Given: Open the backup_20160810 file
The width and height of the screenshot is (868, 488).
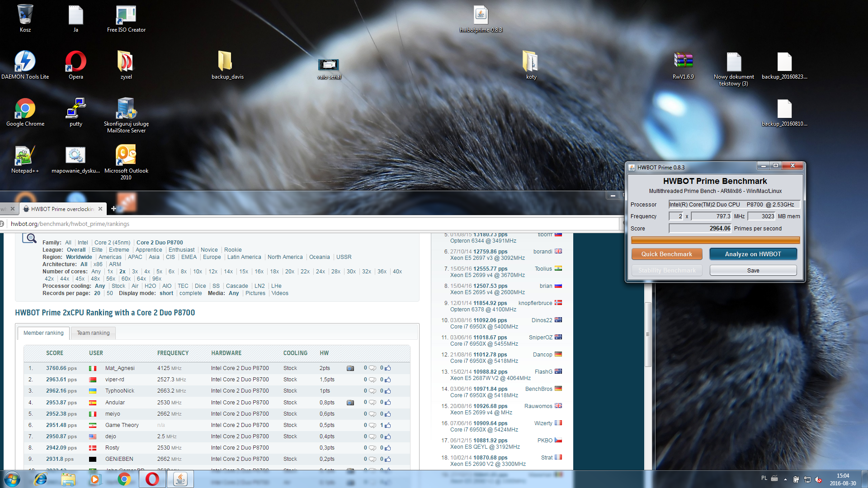Looking at the screenshot, I should pyautogui.click(x=784, y=112).
